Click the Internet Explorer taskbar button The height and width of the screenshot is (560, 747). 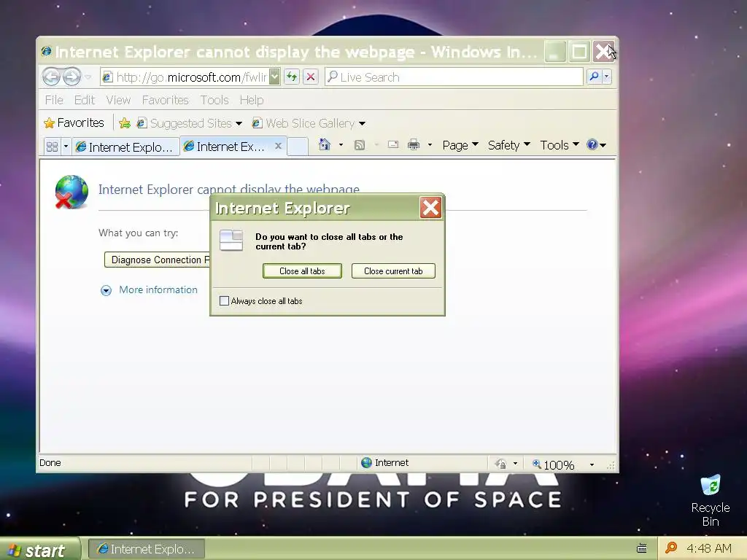pos(147,549)
